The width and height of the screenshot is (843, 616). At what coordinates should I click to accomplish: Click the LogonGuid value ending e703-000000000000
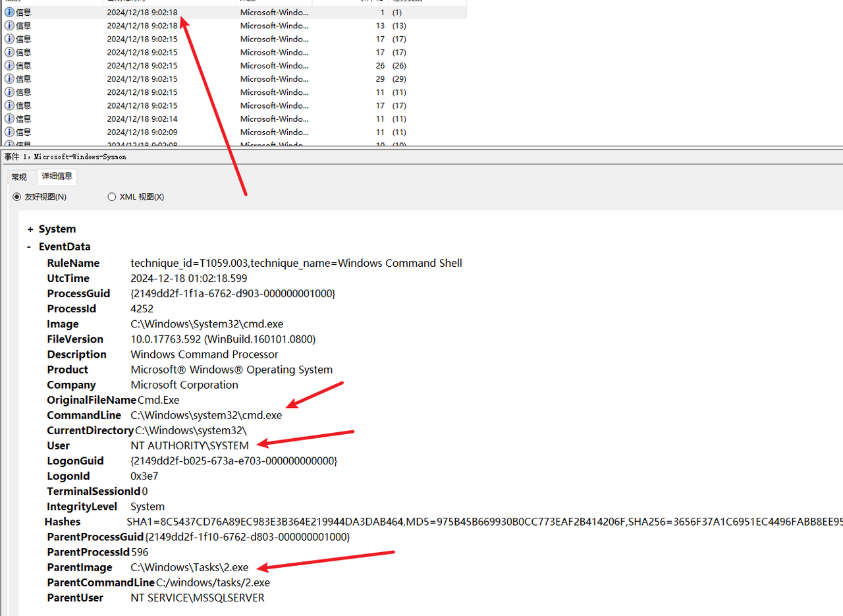coord(234,461)
